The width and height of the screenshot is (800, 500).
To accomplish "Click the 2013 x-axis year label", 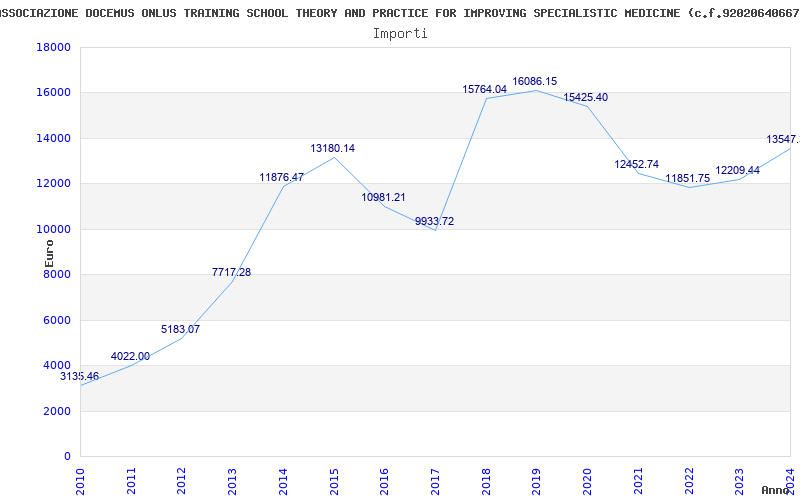I will [232, 481].
